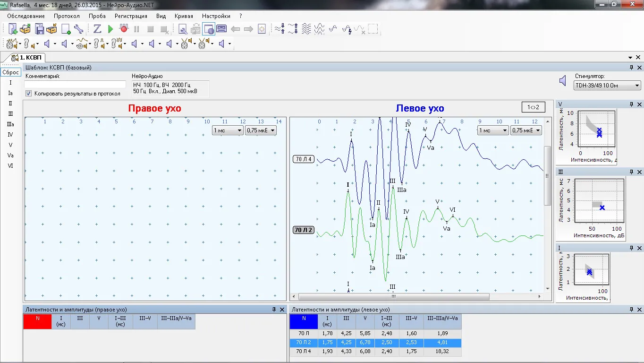The image size is (644, 363).
Task: Click the red record button in toolbar
Action: click(x=124, y=29)
